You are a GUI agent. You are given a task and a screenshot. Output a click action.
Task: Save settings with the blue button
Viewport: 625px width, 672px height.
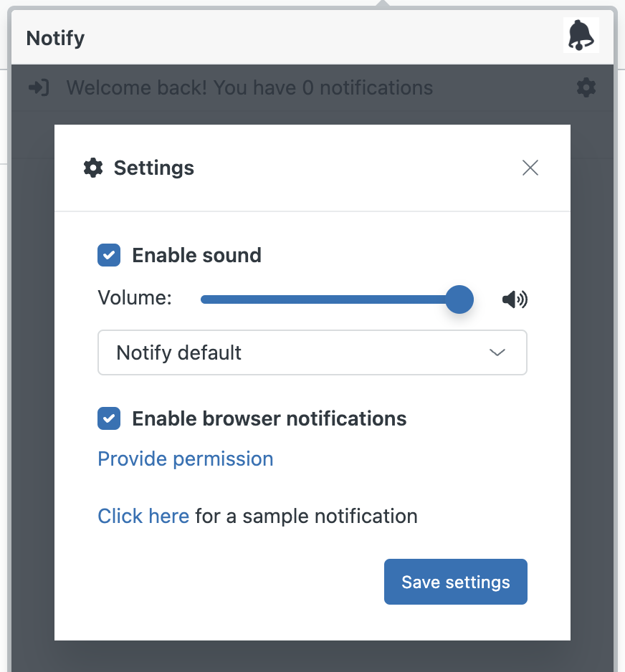point(456,582)
